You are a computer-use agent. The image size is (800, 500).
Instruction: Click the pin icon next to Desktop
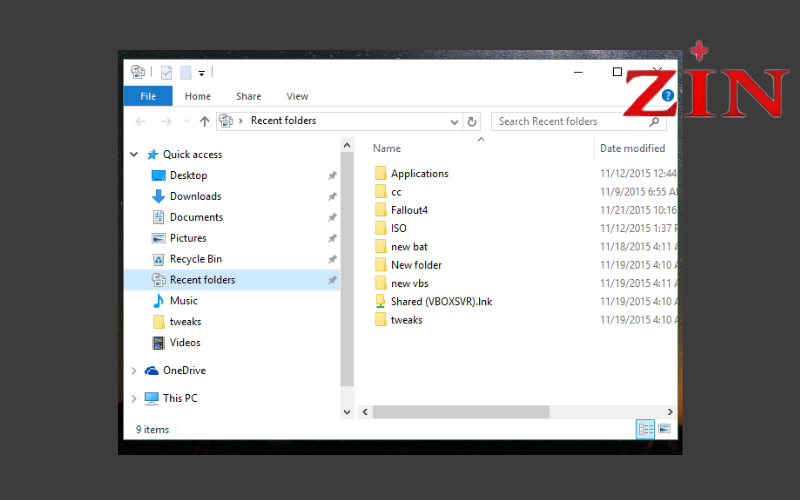pyautogui.click(x=332, y=176)
